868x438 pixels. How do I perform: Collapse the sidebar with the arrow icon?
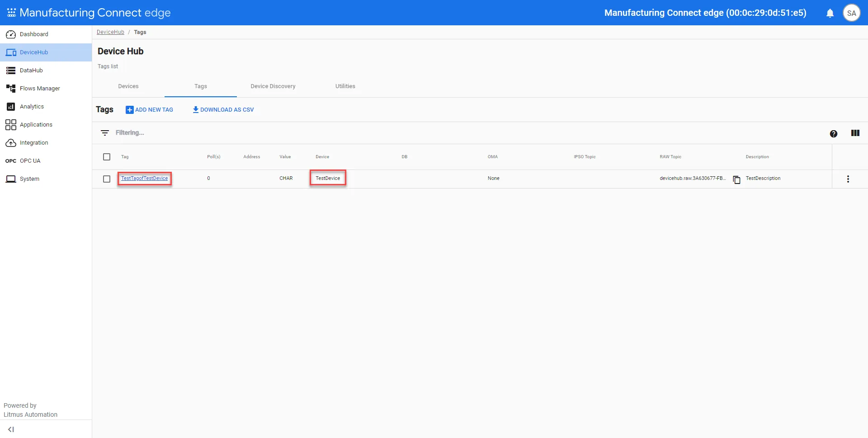(x=11, y=429)
